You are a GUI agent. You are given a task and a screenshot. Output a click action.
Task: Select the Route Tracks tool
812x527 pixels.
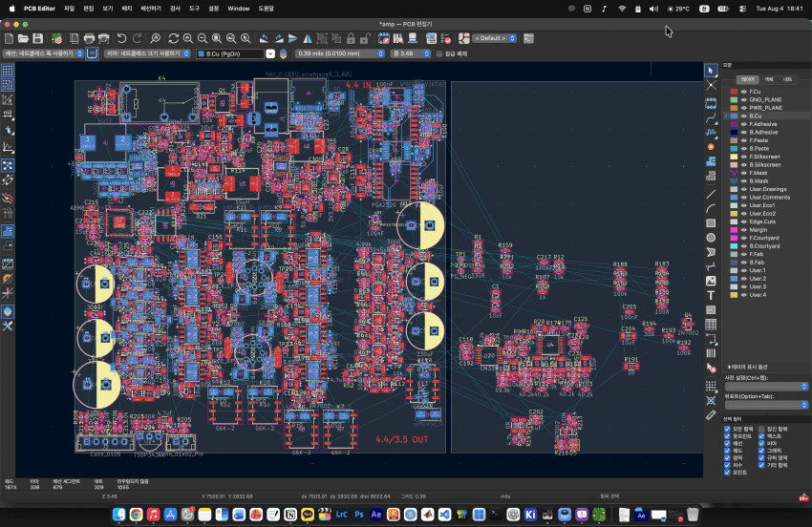tap(711, 118)
